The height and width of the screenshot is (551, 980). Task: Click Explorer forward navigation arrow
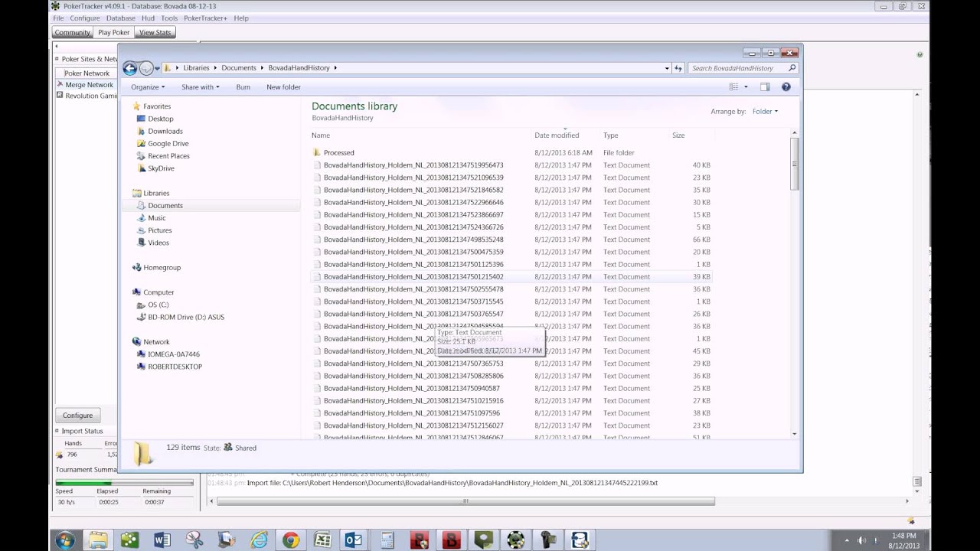click(145, 68)
